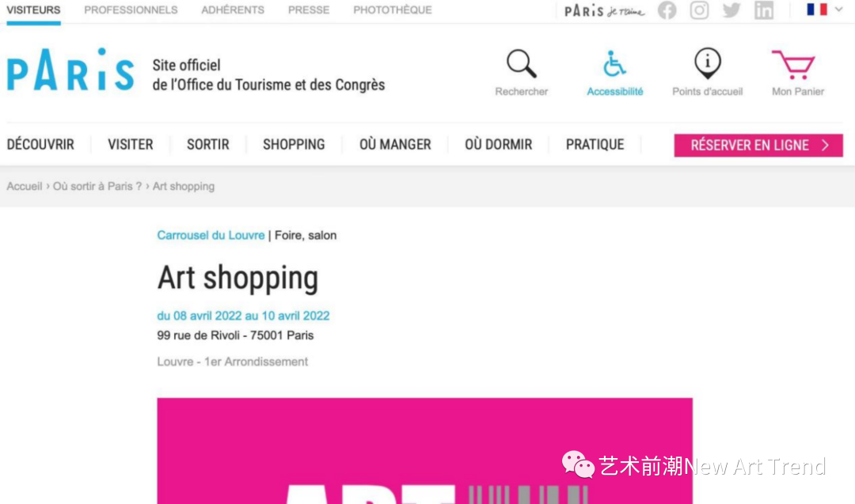Visit the Facebook page icon
Viewport: 855px width, 504px height.
(x=667, y=10)
